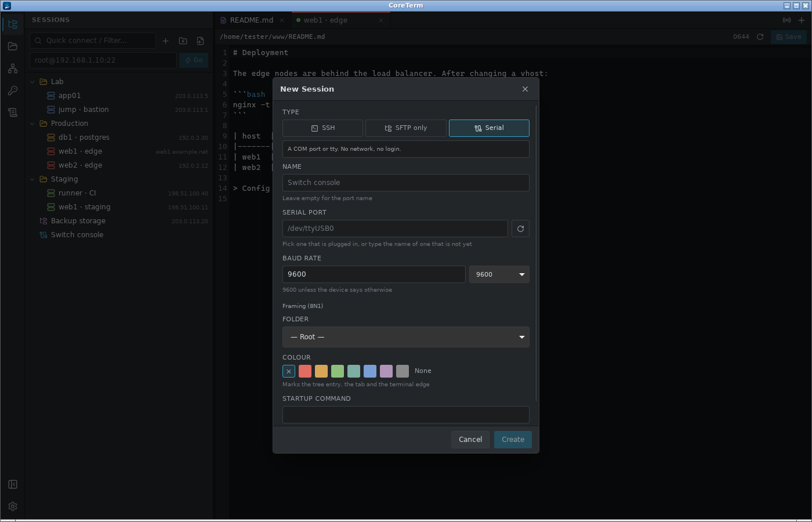This screenshot has height=522, width=812.
Task: Switch to the web1 · edge tab
Action: click(340, 20)
